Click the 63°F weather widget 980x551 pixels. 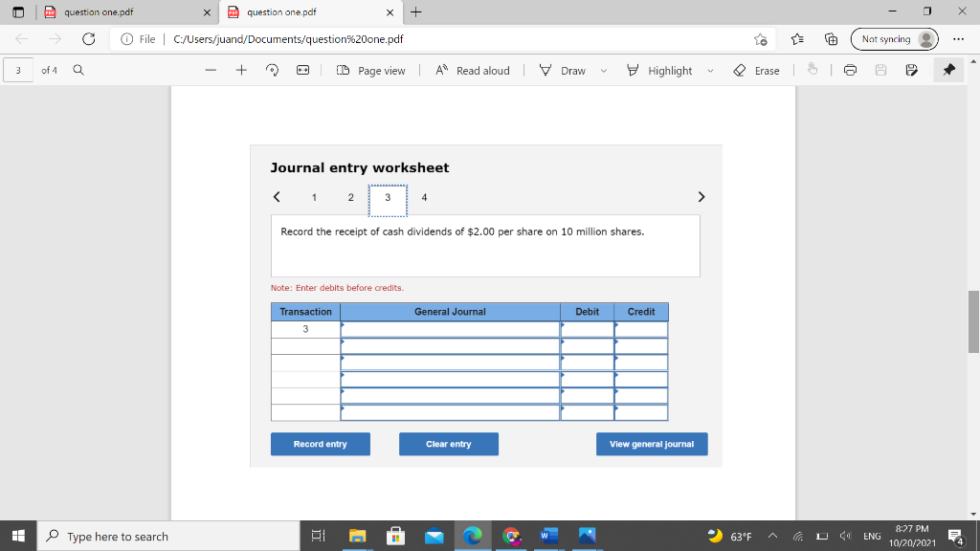(x=729, y=536)
